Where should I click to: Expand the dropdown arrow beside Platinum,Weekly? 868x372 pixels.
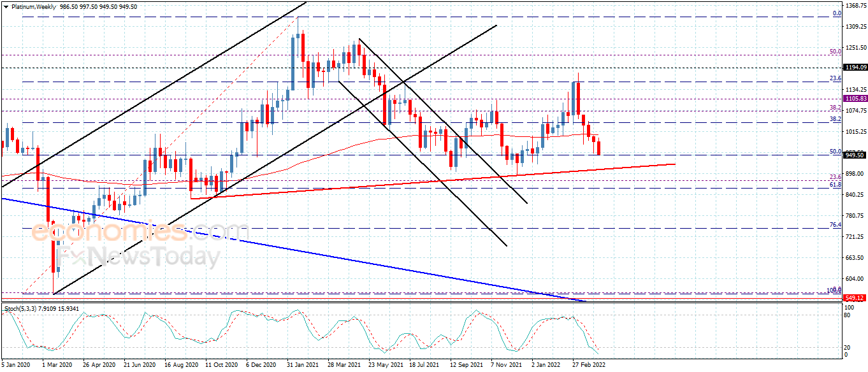point(5,6)
